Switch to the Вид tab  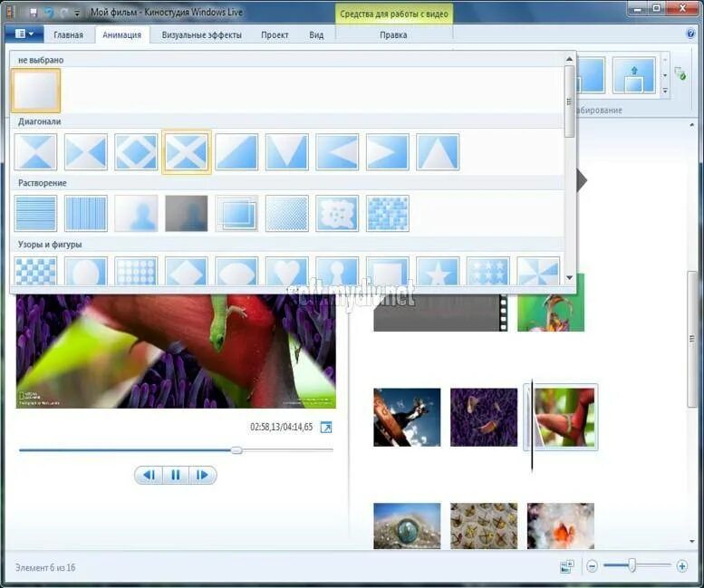click(316, 35)
